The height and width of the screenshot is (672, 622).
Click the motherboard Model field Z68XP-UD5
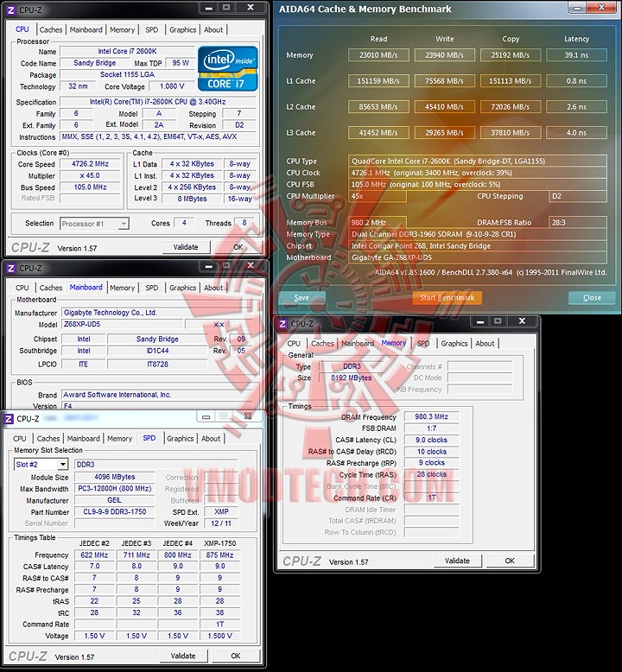123,325
